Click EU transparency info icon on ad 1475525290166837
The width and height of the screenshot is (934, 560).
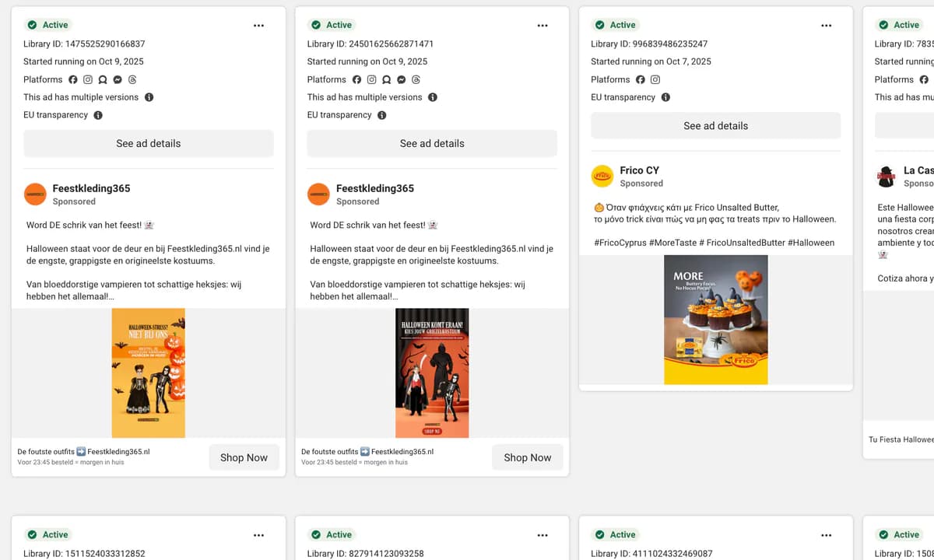[98, 115]
